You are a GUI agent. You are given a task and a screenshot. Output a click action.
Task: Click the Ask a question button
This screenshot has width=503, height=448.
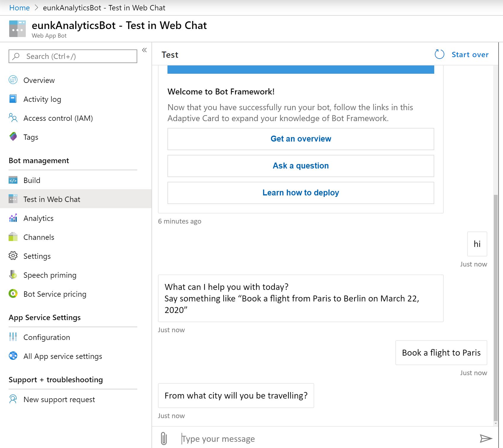pos(301,166)
